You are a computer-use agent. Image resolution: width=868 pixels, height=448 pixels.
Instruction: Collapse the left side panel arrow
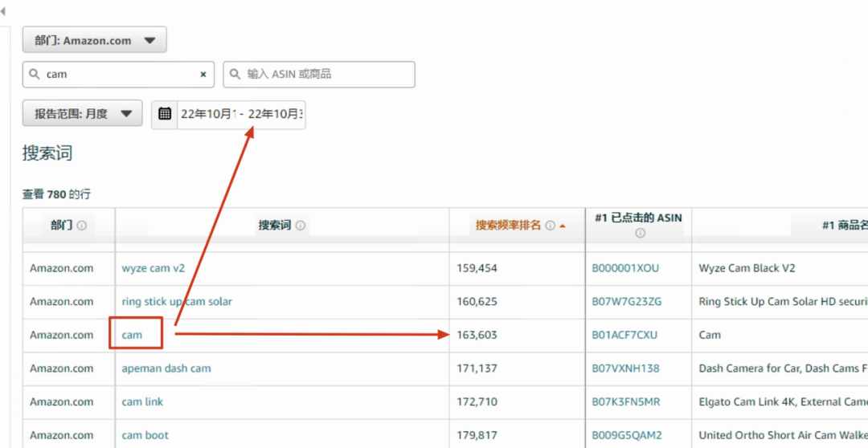(2, 11)
